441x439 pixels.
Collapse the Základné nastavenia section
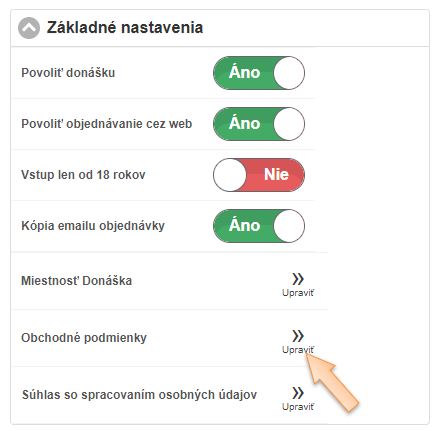(x=29, y=28)
